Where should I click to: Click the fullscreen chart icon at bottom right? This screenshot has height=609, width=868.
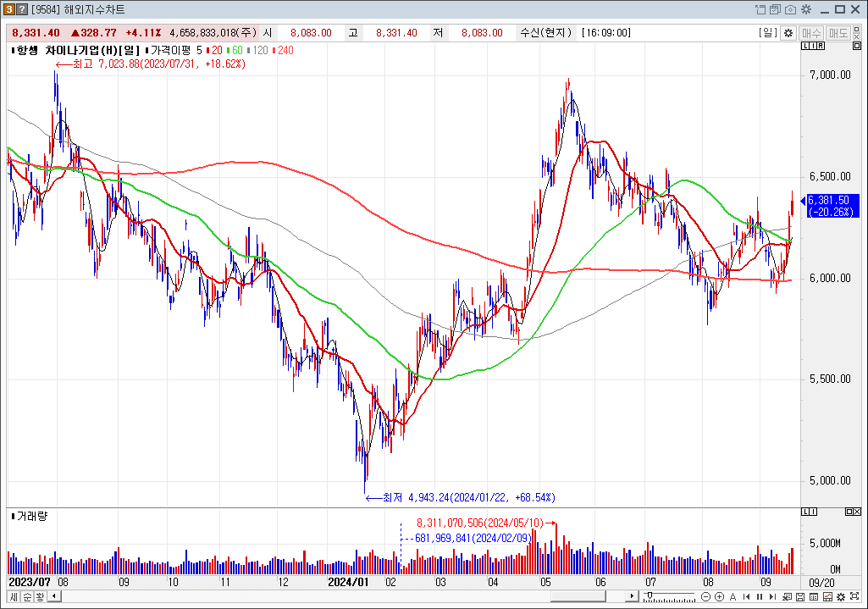tap(854, 596)
